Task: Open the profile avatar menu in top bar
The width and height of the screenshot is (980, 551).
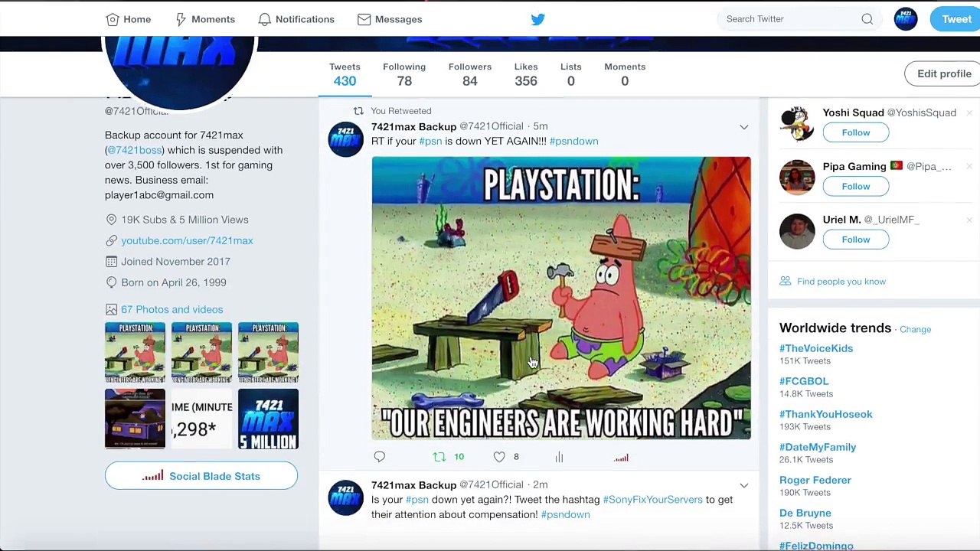Action: click(906, 19)
